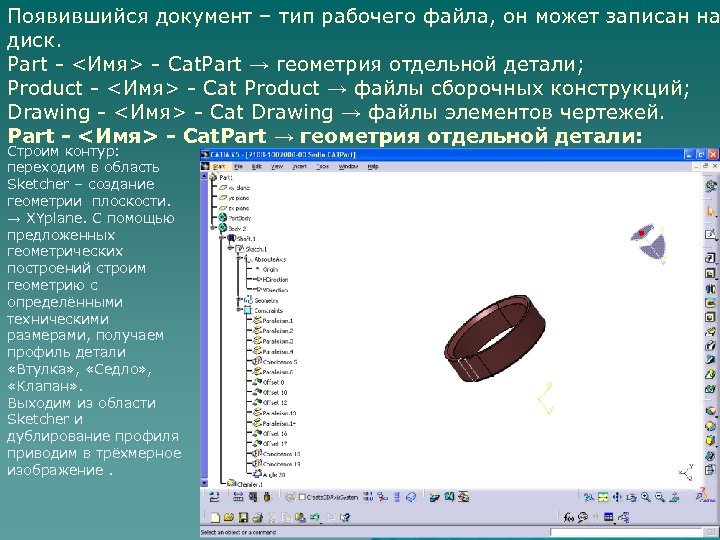
Task: Click the tree scrollbar up arrow
Action: [204, 175]
